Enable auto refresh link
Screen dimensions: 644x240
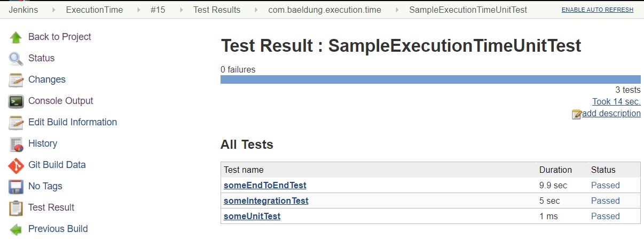tap(598, 10)
